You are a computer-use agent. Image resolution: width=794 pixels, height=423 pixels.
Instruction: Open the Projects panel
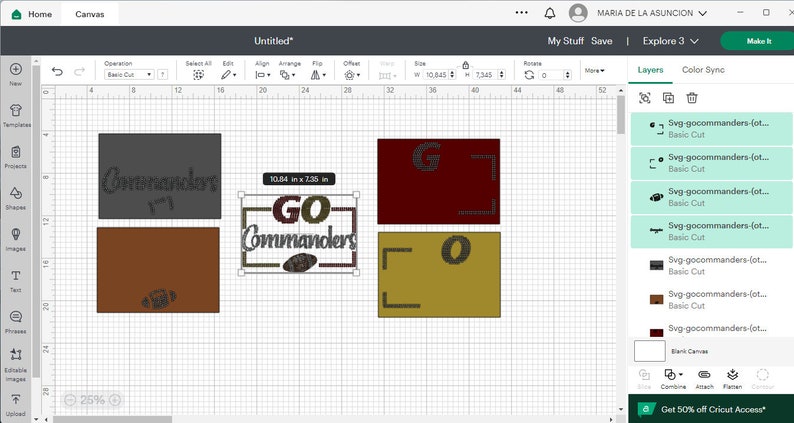(x=16, y=157)
